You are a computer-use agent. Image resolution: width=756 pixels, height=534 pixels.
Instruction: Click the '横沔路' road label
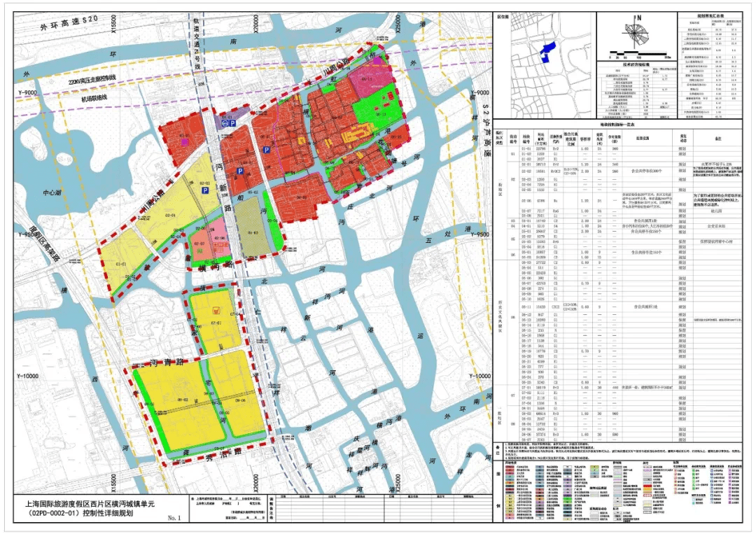point(216,265)
